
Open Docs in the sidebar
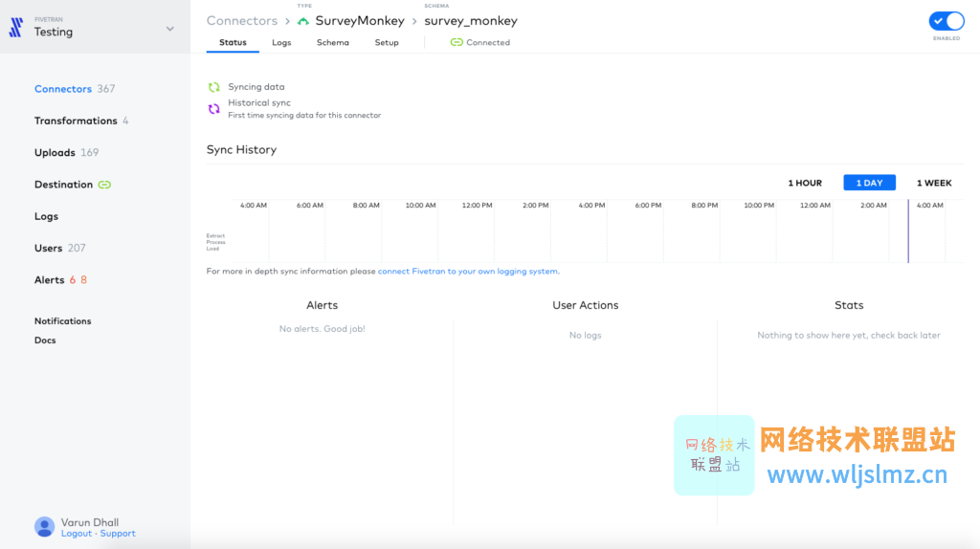[x=45, y=340]
